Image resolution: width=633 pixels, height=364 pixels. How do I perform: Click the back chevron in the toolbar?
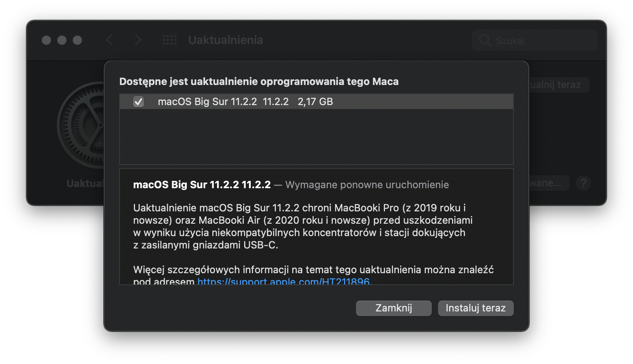pos(109,40)
